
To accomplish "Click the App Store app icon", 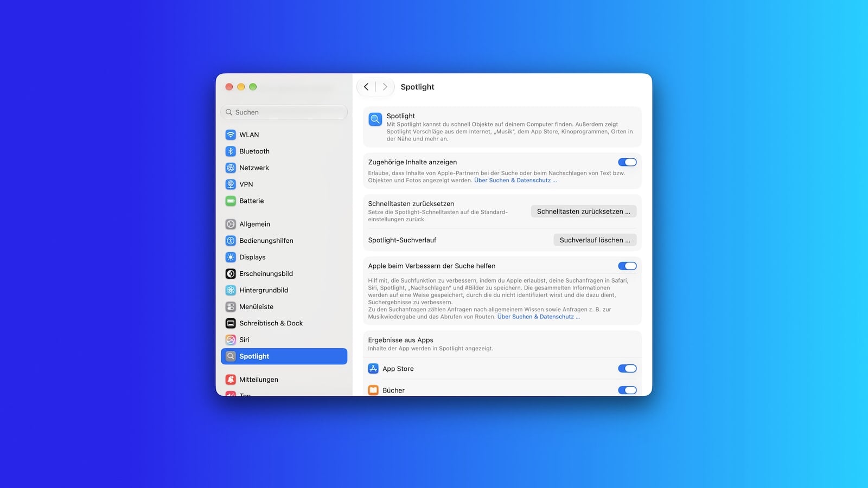I will pyautogui.click(x=373, y=369).
